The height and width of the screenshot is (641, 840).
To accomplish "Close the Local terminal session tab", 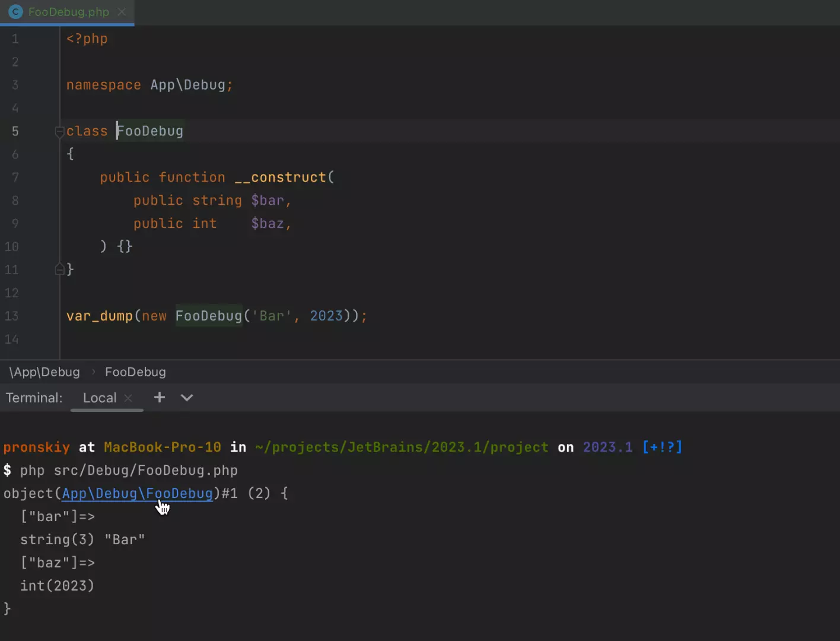I will point(128,398).
